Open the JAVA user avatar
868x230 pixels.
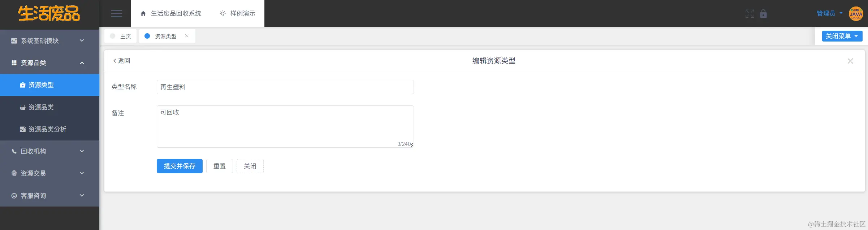(x=856, y=14)
